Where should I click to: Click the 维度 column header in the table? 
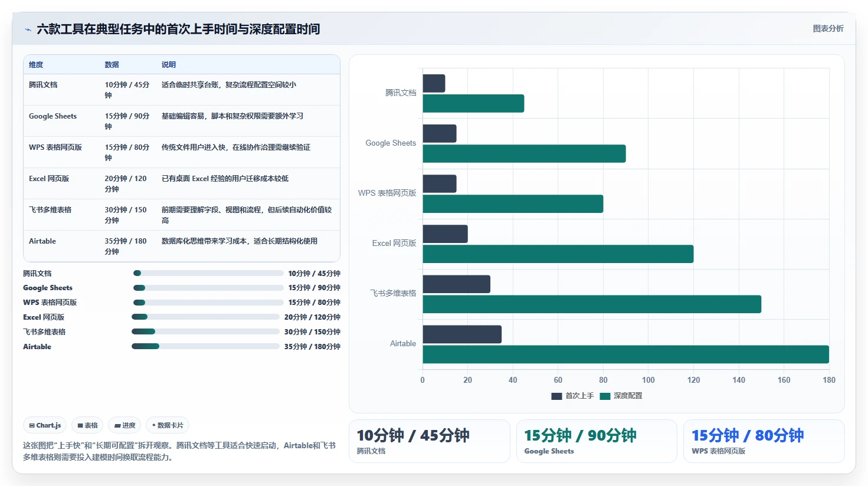(36, 65)
